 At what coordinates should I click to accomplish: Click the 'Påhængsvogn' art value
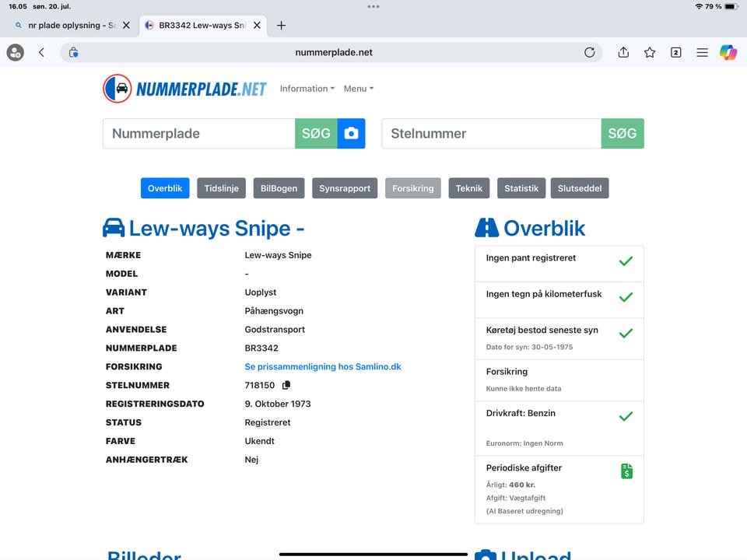point(274,311)
